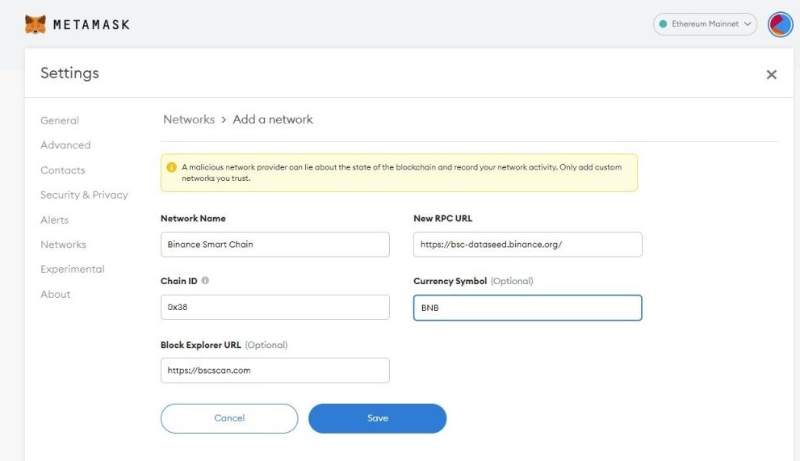Click the Networks breadcrumb link
The width and height of the screenshot is (800, 461).
tap(189, 119)
